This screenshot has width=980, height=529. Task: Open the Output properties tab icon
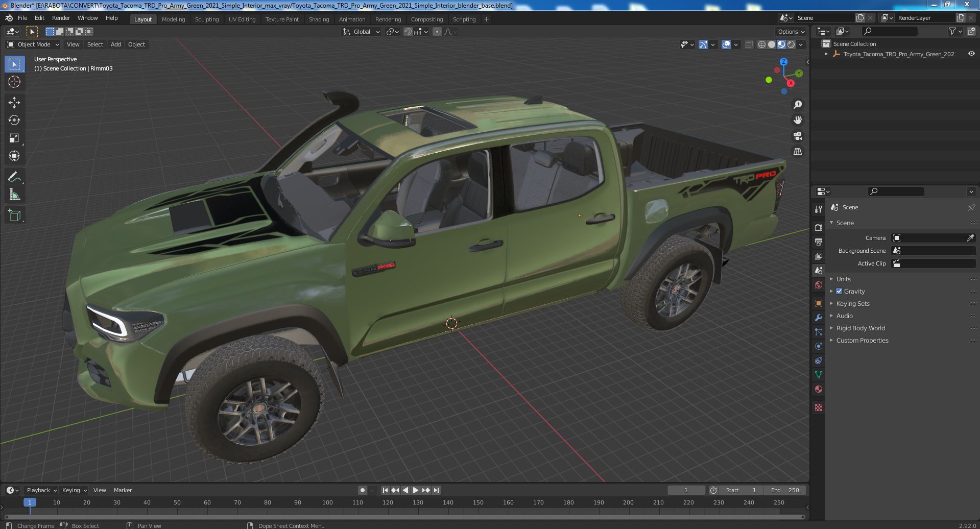[819, 242]
